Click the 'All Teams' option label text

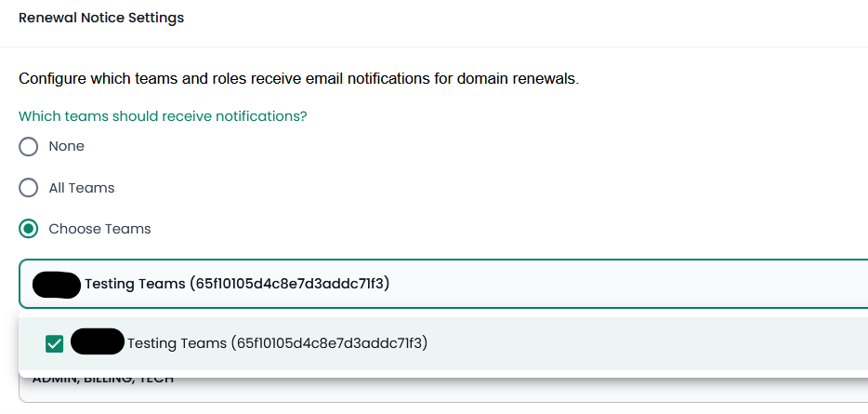click(x=82, y=188)
